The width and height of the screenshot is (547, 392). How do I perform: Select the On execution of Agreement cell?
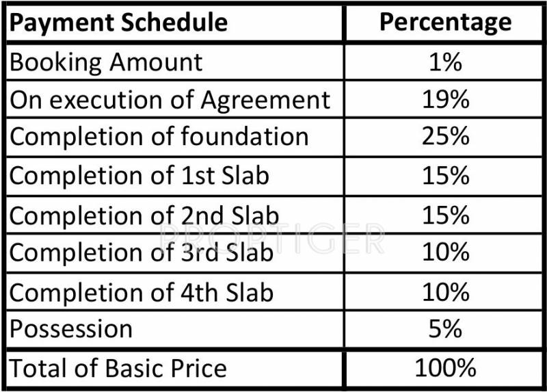pyautogui.click(x=170, y=100)
